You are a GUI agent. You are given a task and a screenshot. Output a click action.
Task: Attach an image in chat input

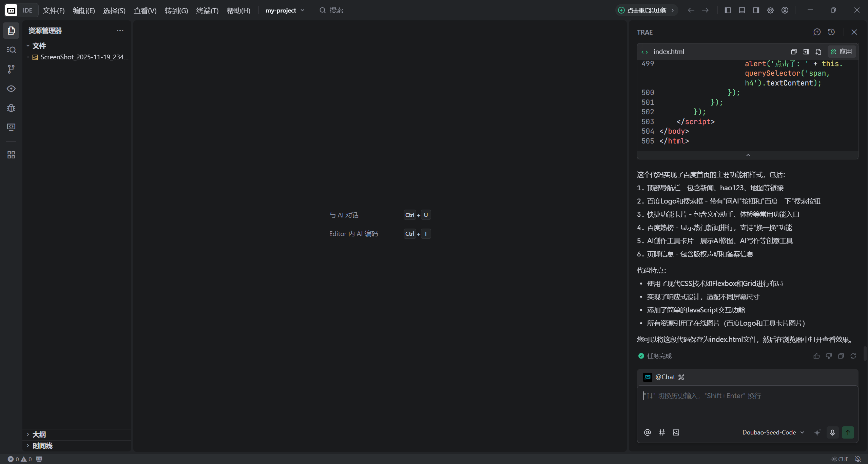[x=676, y=432]
